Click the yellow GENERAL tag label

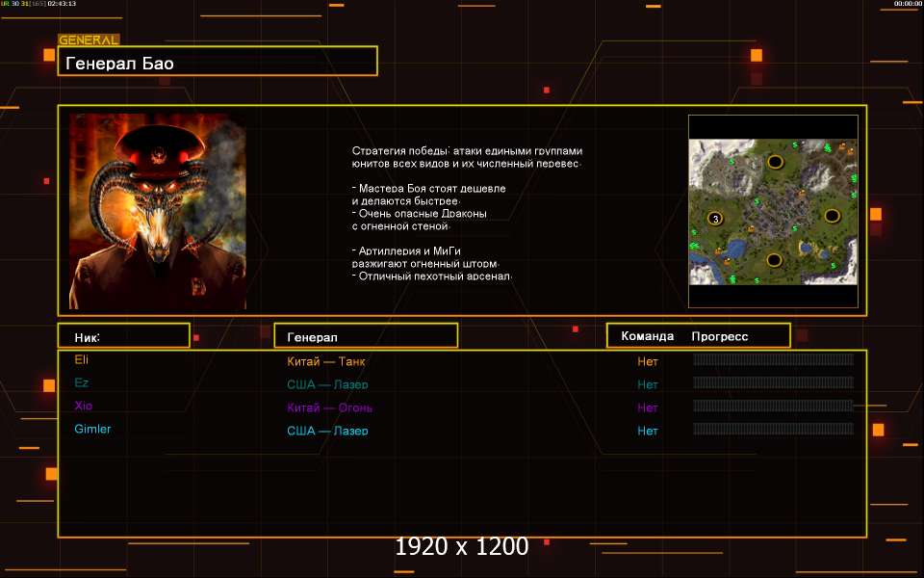click(89, 39)
